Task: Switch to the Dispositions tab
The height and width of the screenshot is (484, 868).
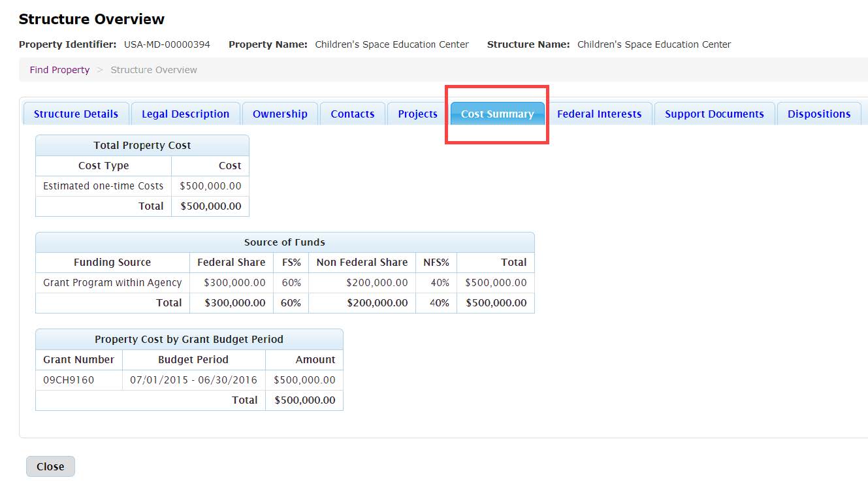Action: tap(818, 114)
